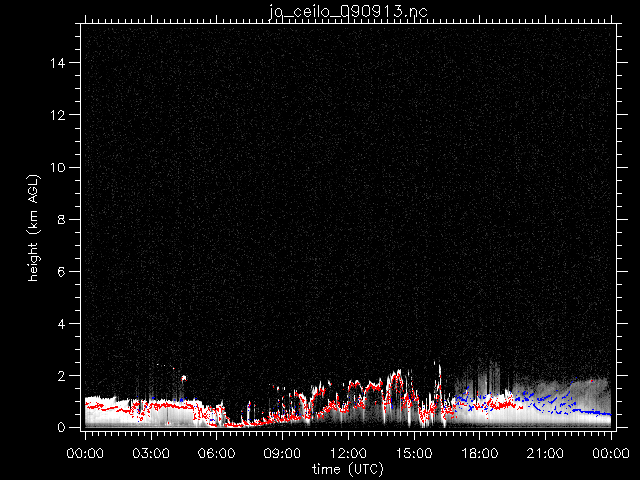Screen dimensions: 640x480
Task: Pick the 09:00 time tick label
Action: 282,454
